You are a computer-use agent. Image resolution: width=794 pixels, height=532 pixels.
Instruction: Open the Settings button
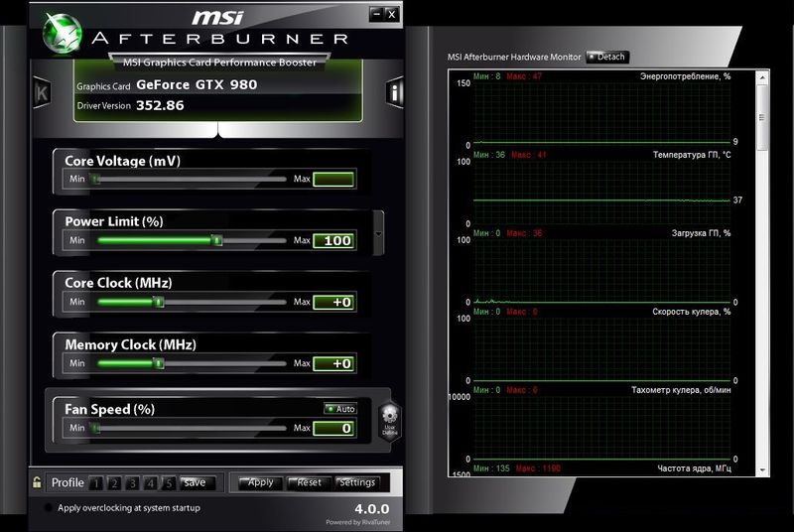[x=357, y=483]
